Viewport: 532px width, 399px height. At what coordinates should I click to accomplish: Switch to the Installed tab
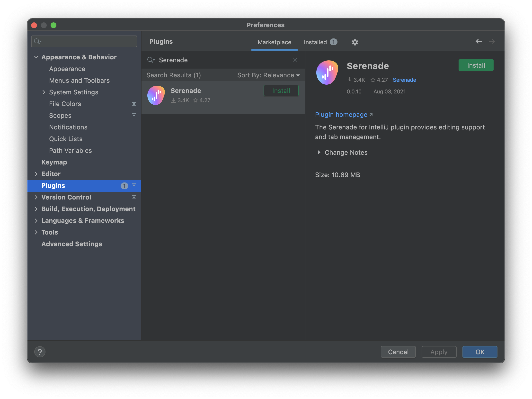(315, 42)
